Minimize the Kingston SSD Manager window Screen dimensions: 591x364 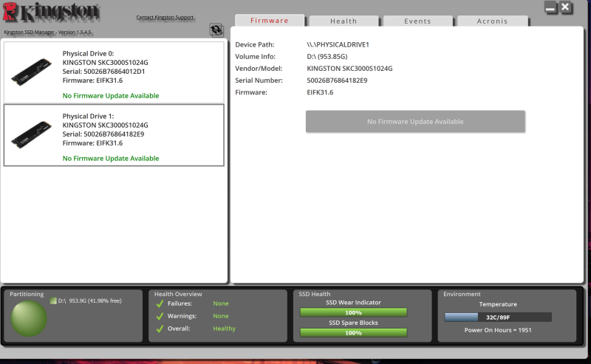(x=550, y=8)
